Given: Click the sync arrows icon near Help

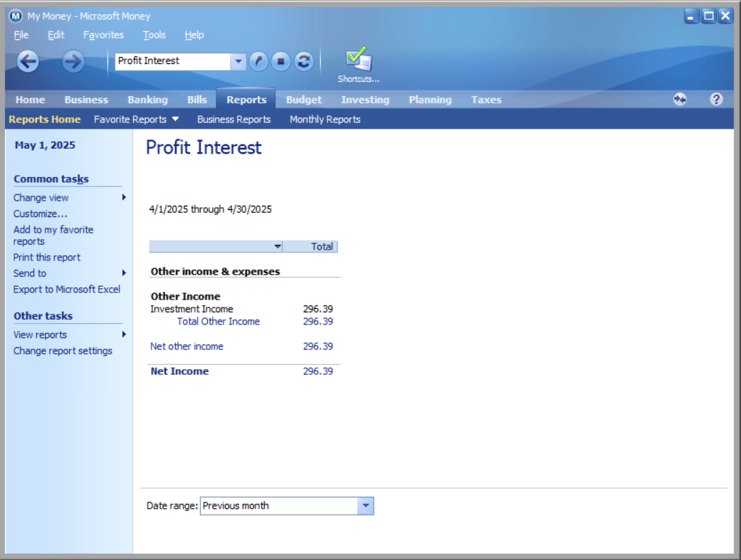Looking at the screenshot, I should pyautogui.click(x=680, y=99).
